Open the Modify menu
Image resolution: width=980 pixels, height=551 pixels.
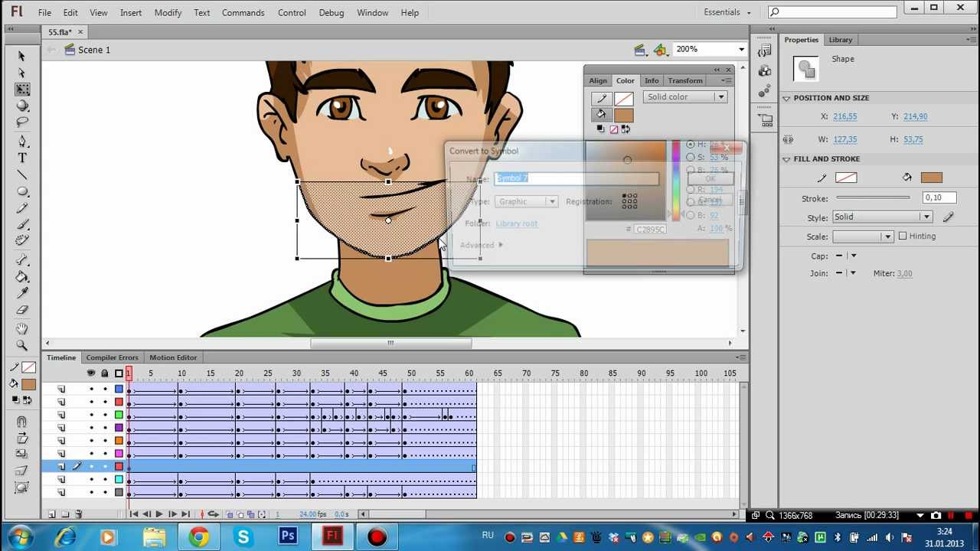pyautogui.click(x=168, y=13)
